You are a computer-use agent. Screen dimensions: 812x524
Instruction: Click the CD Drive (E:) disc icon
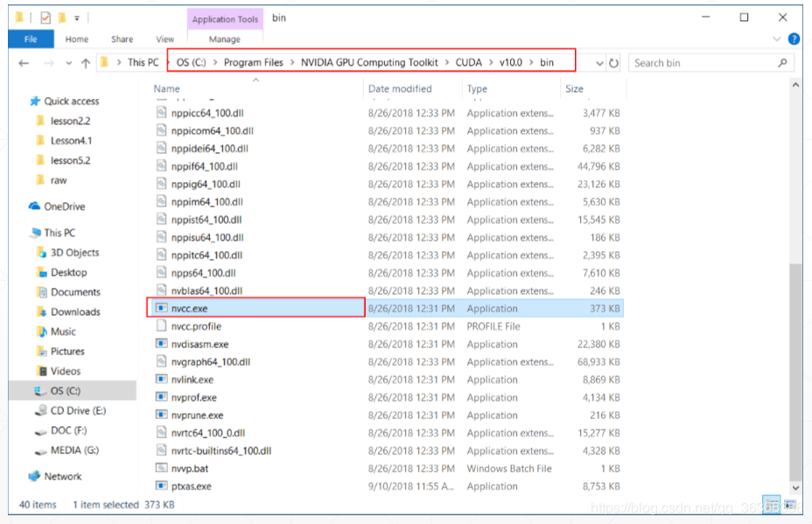41,410
